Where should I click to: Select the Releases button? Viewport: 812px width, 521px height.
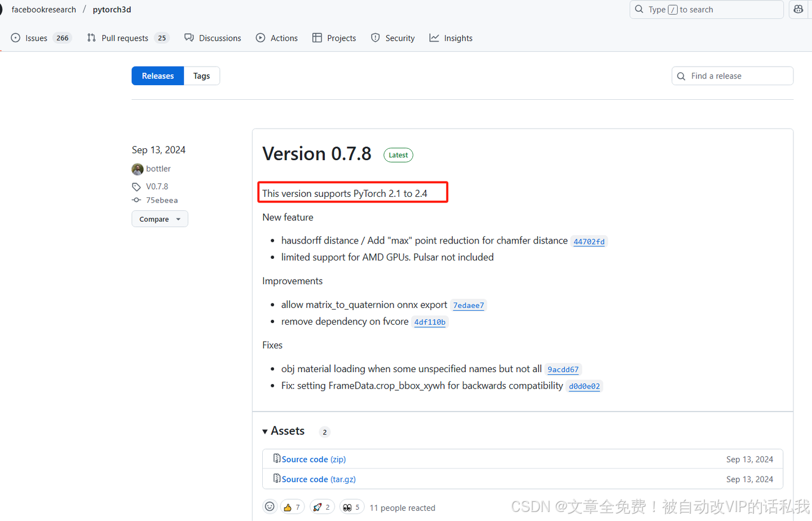click(x=158, y=76)
